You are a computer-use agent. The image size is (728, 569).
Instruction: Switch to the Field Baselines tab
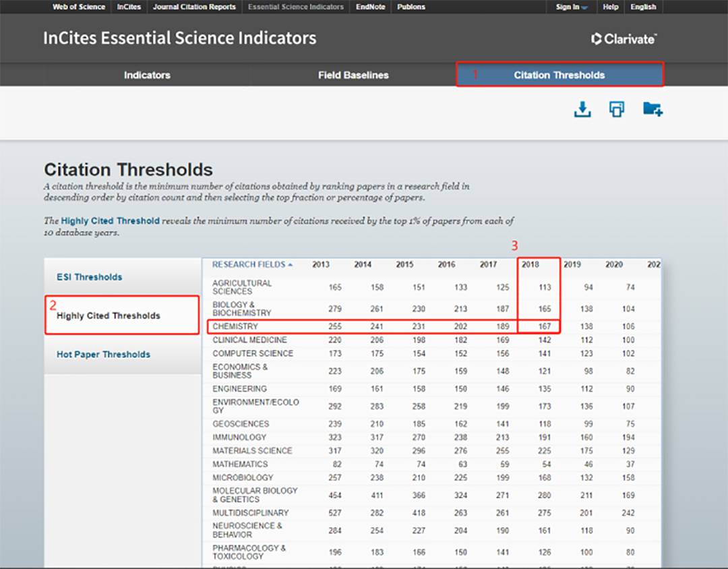point(353,76)
